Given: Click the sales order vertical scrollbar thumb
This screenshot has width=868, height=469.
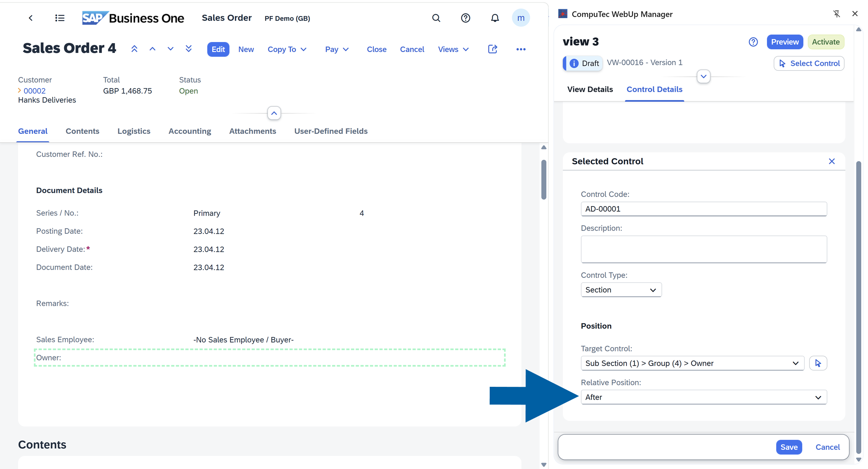Looking at the screenshot, I should [x=543, y=180].
